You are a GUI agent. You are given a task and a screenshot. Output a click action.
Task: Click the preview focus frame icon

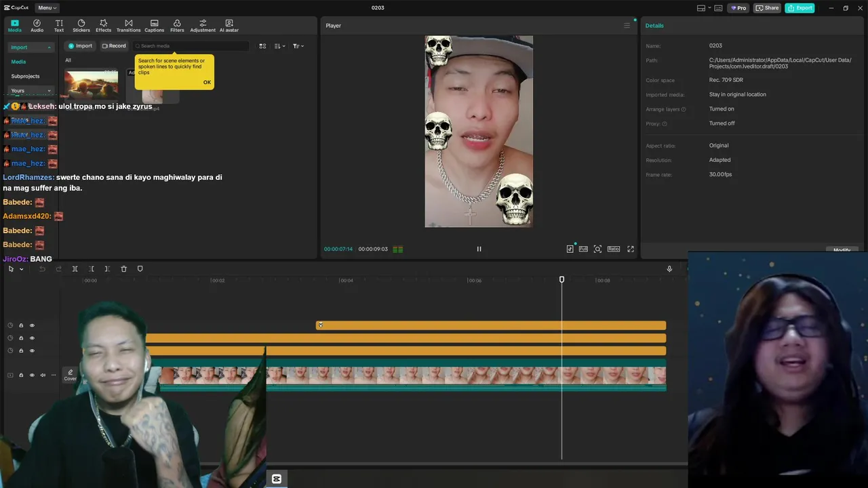coord(597,249)
